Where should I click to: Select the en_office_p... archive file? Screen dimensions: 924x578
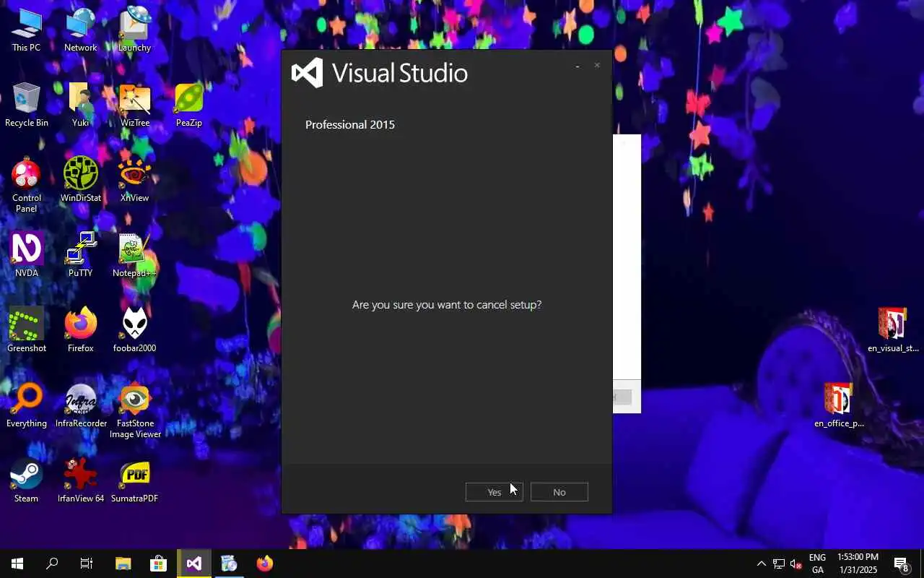(839, 406)
